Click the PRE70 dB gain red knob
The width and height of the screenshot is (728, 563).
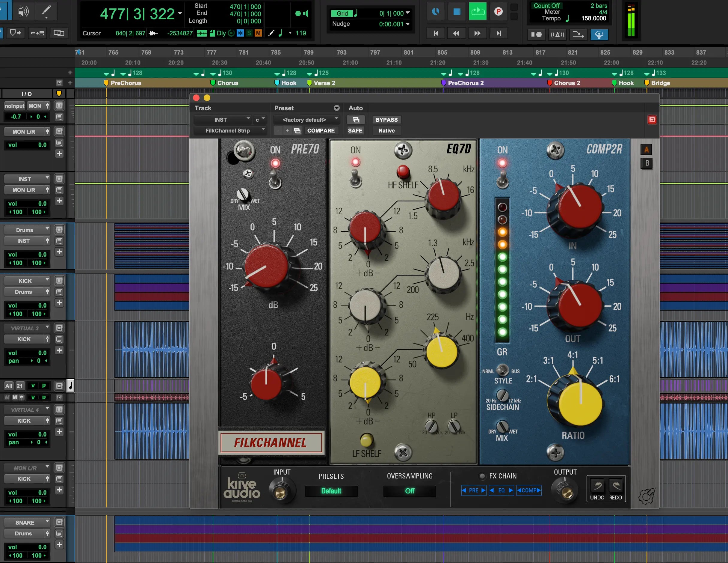click(x=266, y=267)
